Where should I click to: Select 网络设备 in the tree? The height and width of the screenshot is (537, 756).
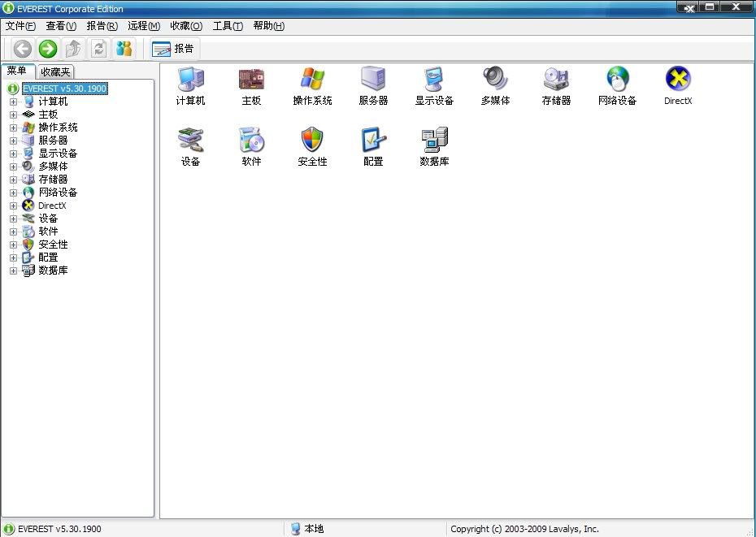58,193
